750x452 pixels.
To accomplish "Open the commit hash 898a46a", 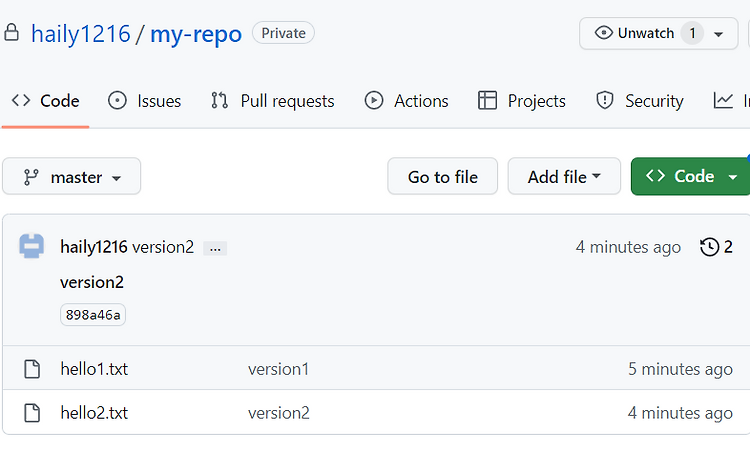I will pos(93,315).
